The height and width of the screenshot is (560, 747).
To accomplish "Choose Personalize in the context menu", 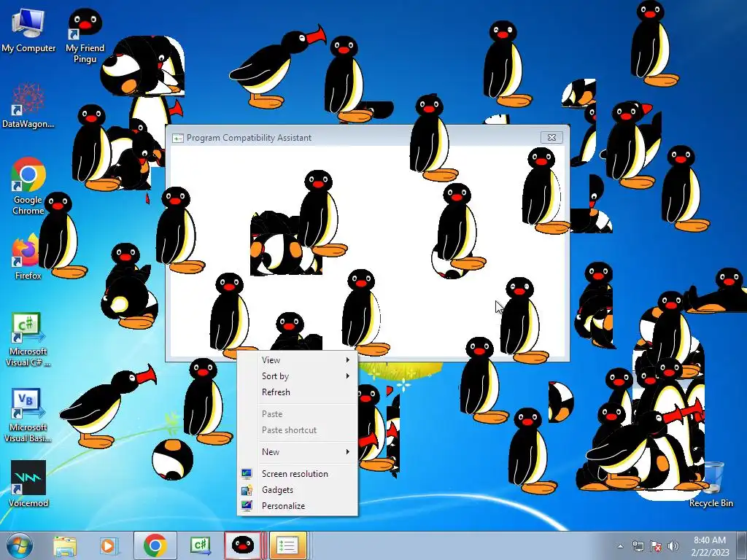I will point(298,506).
